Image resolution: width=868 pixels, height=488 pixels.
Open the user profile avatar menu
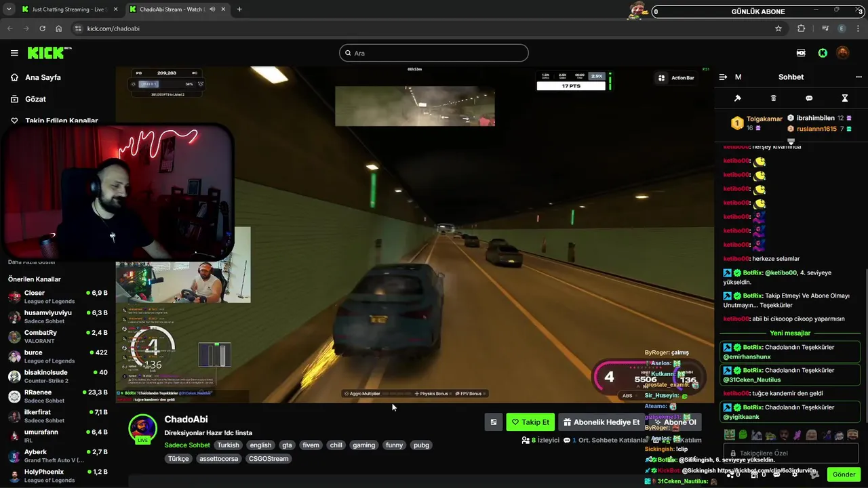pos(842,53)
